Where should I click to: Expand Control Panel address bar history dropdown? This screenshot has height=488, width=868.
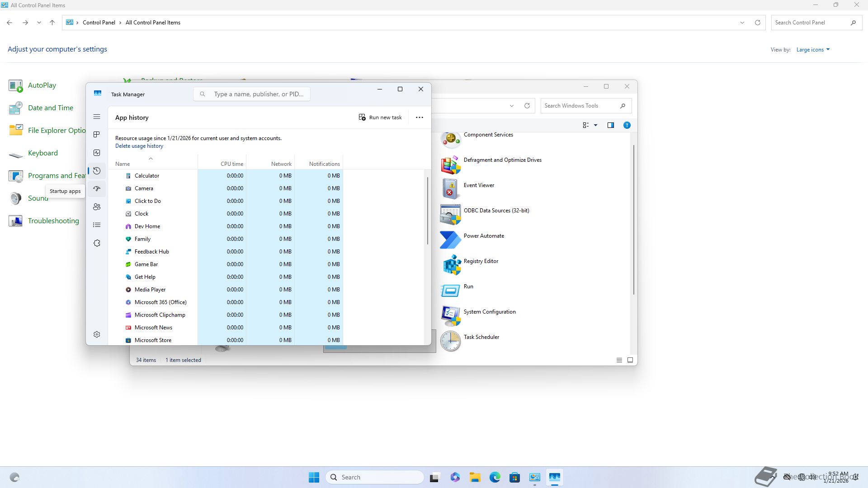coord(742,23)
